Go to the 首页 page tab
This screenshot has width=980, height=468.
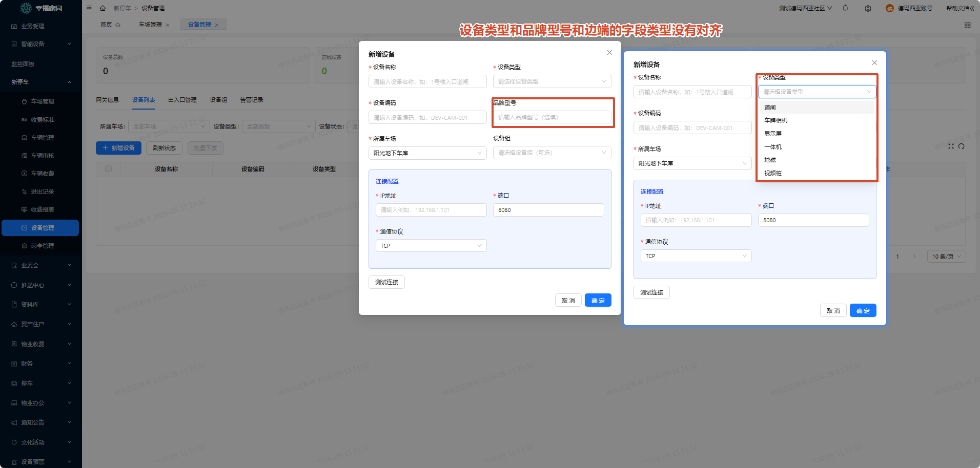click(x=110, y=25)
